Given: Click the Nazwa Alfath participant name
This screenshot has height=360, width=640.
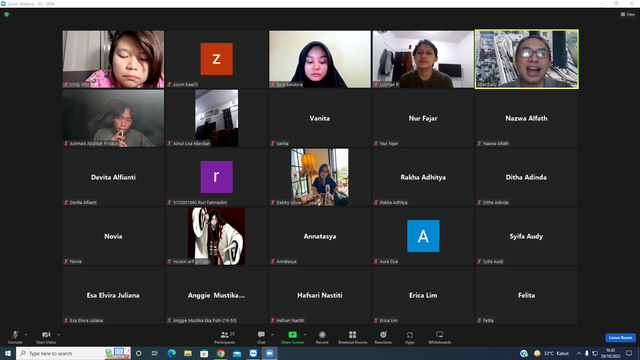Looking at the screenshot, I should pos(526,118).
